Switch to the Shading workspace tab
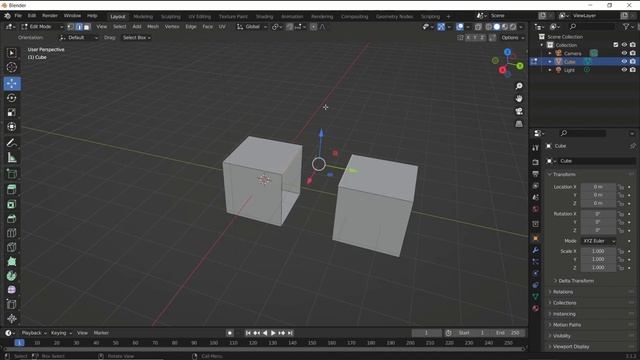 (264, 17)
